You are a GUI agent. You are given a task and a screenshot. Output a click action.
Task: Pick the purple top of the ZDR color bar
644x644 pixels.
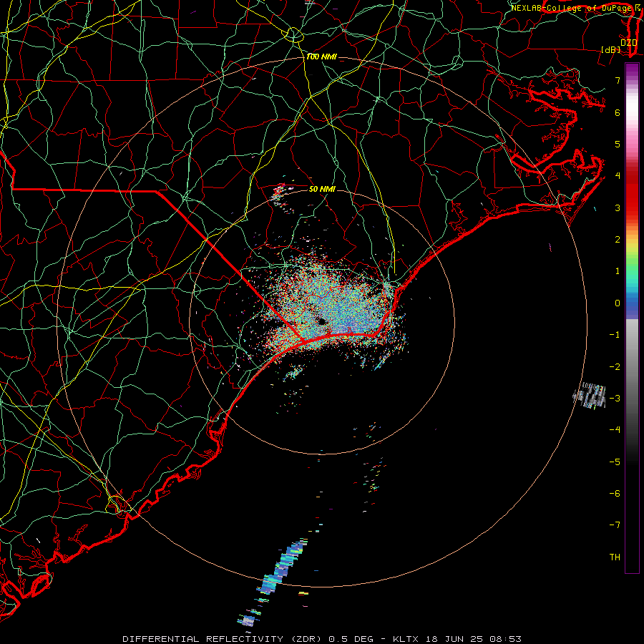[632, 70]
